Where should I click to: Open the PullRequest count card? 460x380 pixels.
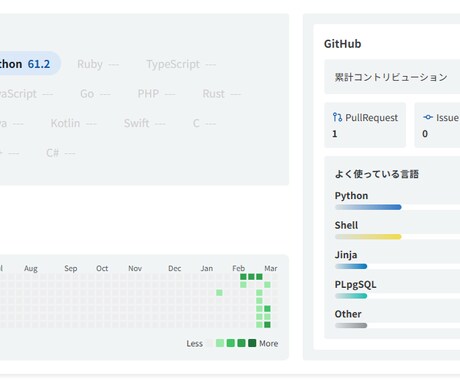point(365,125)
